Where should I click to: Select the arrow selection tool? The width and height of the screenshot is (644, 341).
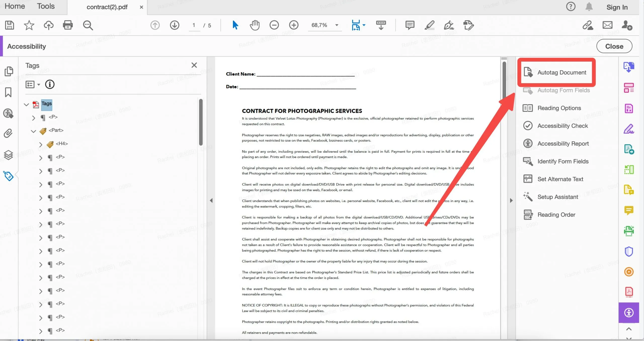[x=235, y=25]
